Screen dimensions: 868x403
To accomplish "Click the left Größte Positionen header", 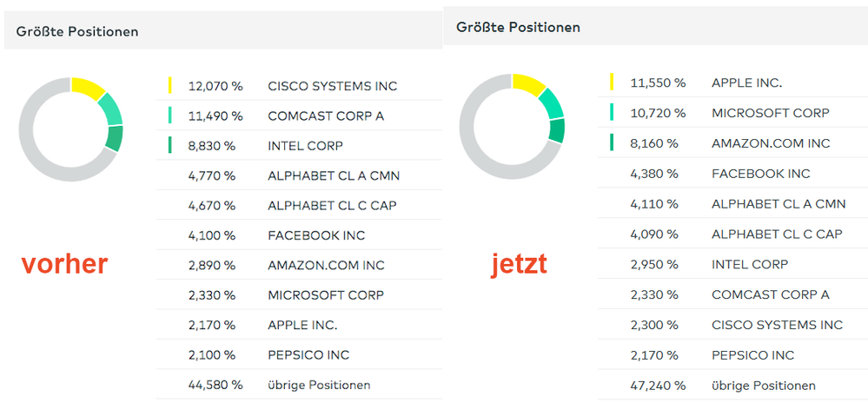I will tap(77, 31).
